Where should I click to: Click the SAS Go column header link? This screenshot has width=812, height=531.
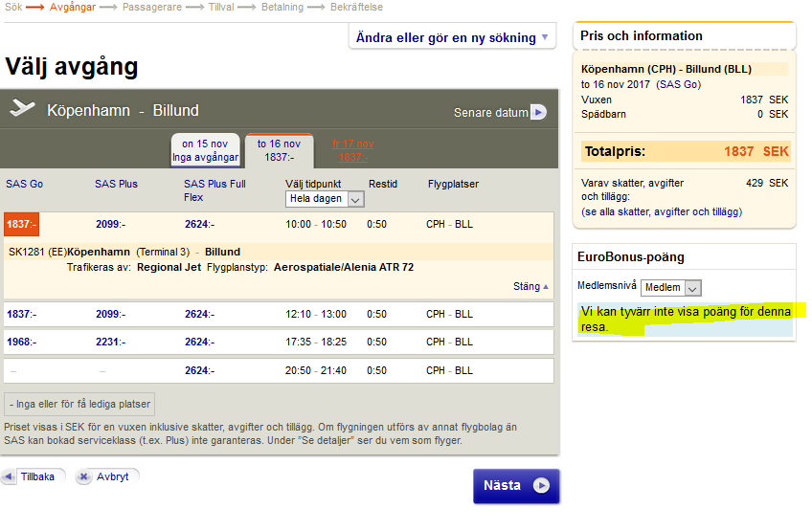point(24,184)
